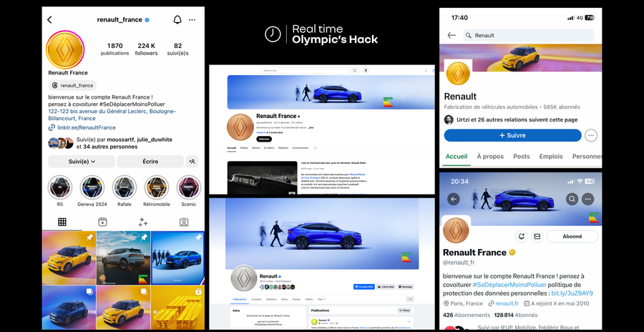Click the add-person suggestion icon
Viewport: 644px width, 332px height.
pyautogui.click(x=192, y=162)
